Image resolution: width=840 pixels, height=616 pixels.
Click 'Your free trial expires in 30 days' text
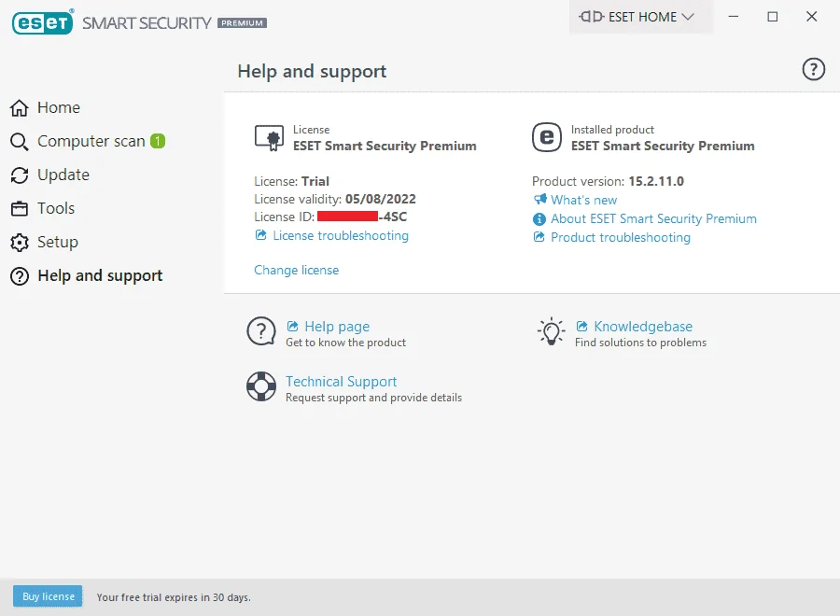coord(174,597)
